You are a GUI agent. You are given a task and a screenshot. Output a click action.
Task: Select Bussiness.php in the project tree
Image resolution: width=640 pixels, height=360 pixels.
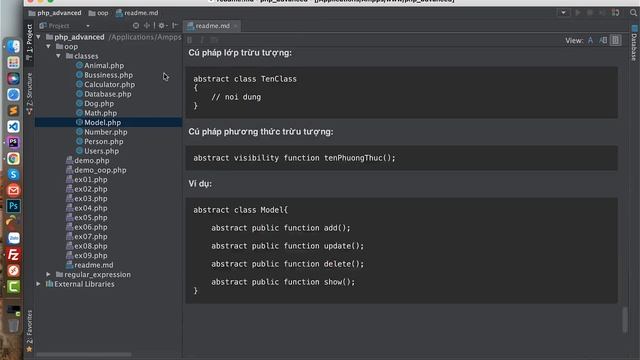click(108, 75)
